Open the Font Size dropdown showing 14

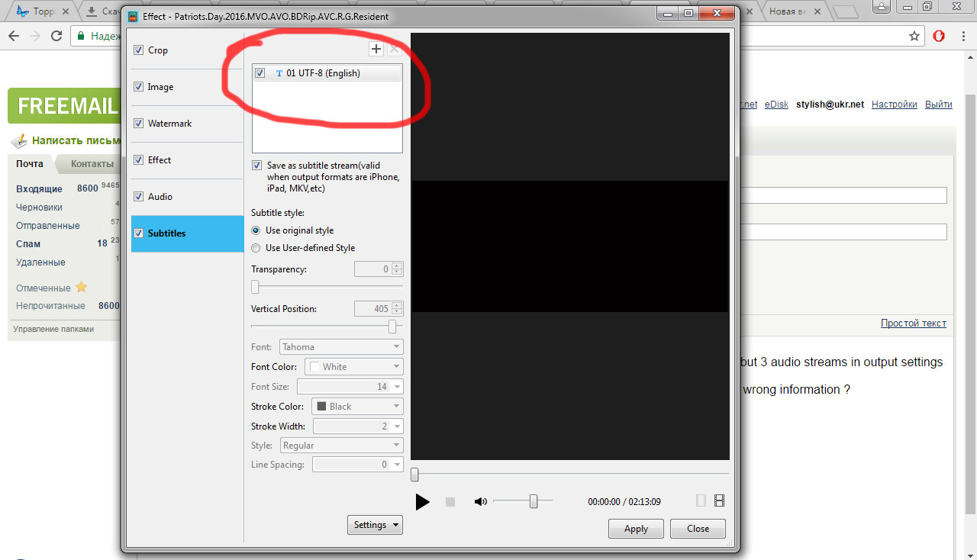350,387
